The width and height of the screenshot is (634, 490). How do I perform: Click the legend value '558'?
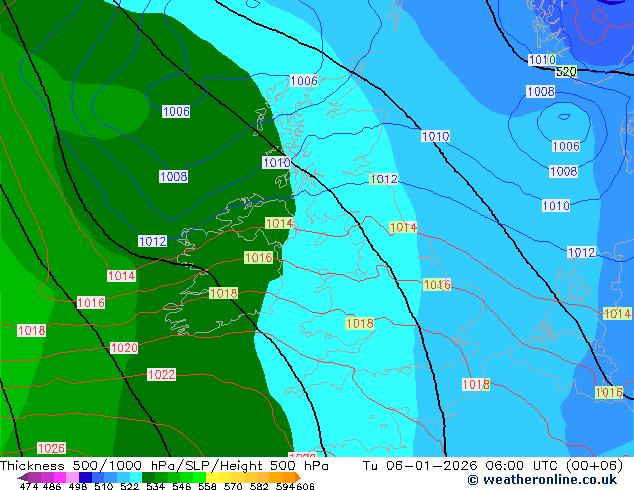[x=207, y=486]
